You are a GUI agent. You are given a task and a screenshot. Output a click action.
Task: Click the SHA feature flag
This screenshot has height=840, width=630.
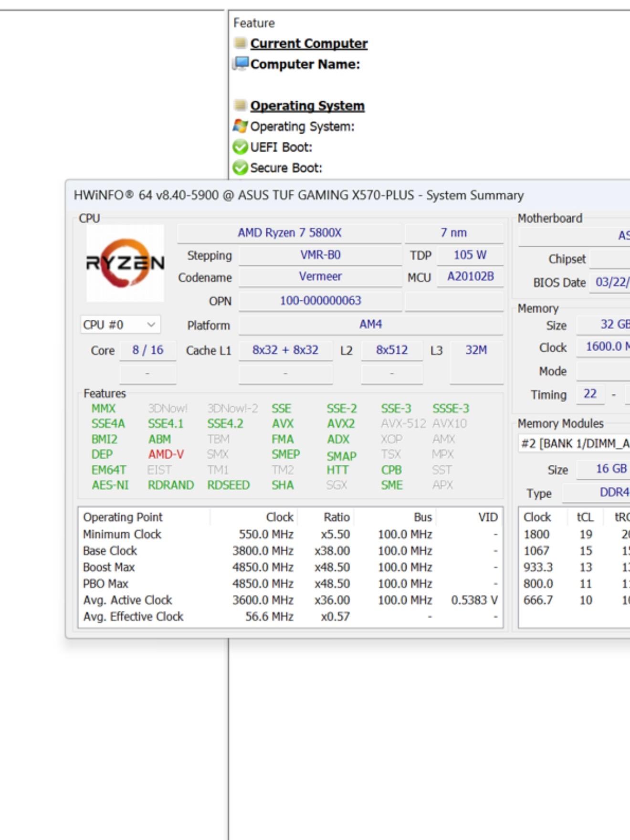pos(283,485)
